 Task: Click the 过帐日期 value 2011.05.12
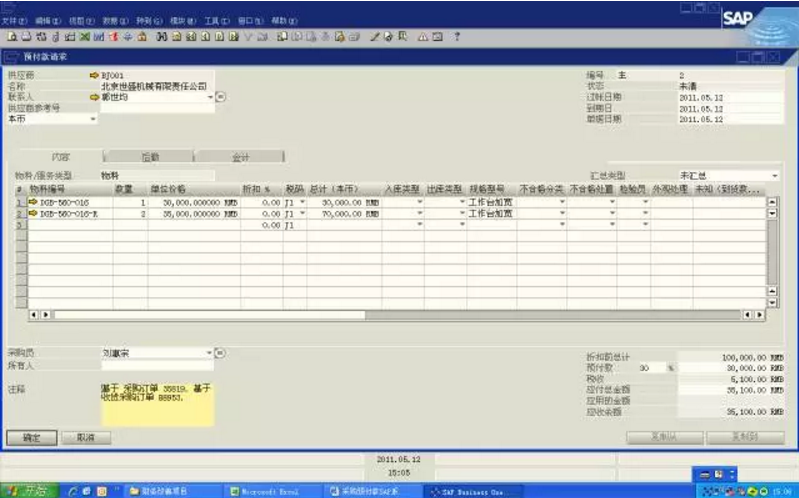[730, 97]
